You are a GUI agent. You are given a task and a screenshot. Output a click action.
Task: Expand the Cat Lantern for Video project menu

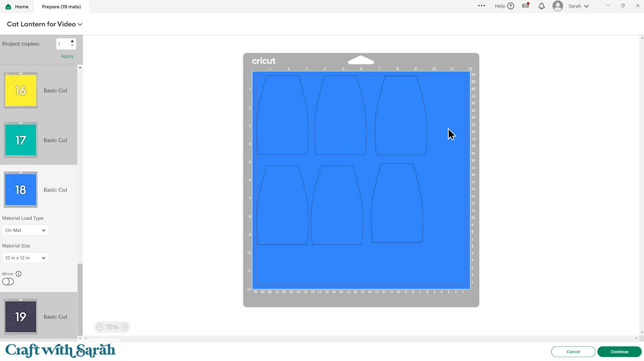tap(45, 24)
